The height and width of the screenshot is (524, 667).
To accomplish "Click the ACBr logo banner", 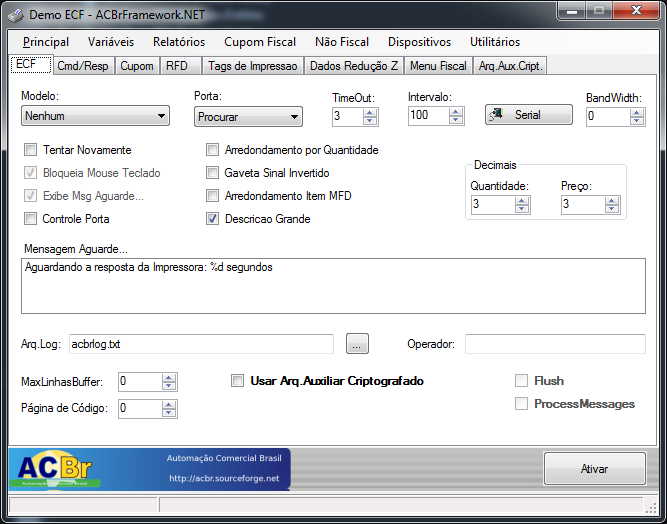I will click(x=149, y=469).
